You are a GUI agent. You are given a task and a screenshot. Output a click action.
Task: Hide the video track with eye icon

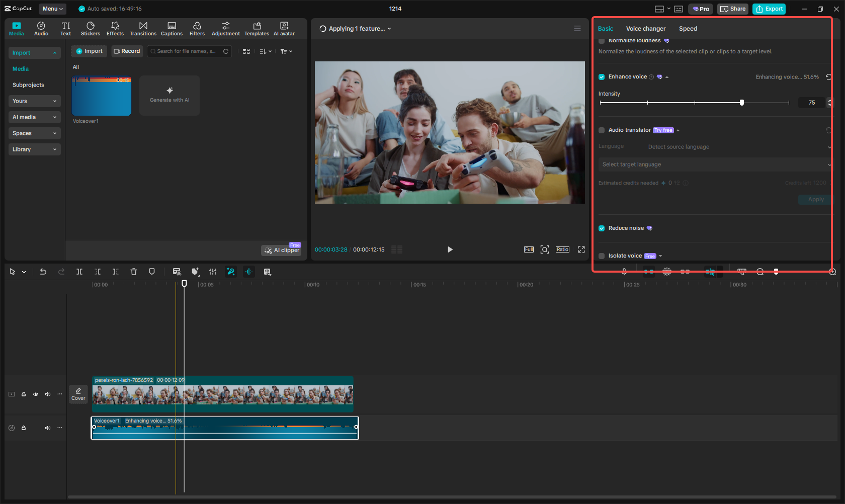36,394
